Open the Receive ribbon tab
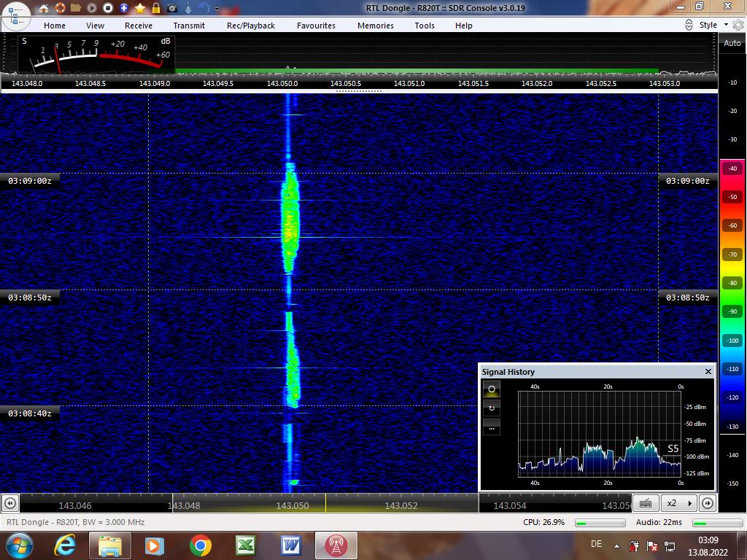Viewport: 747px width, 560px height. pos(139,26)
